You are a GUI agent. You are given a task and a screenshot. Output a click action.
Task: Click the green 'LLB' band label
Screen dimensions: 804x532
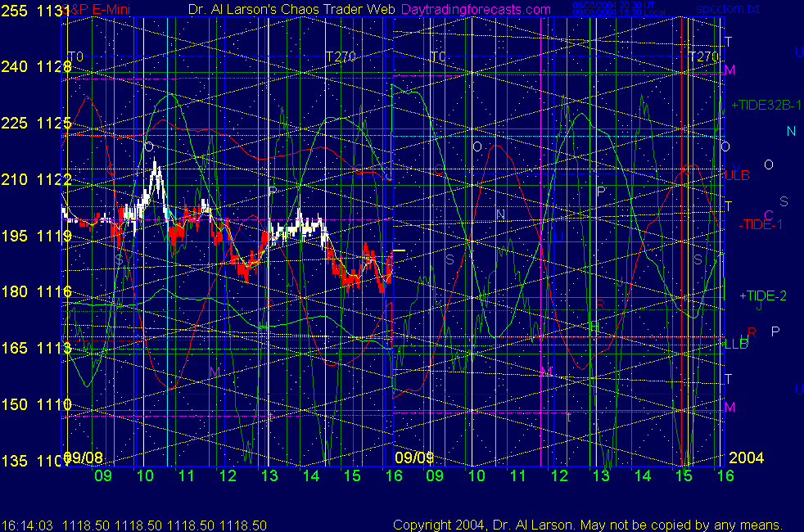pyautogui.click(x=736, y=345)
